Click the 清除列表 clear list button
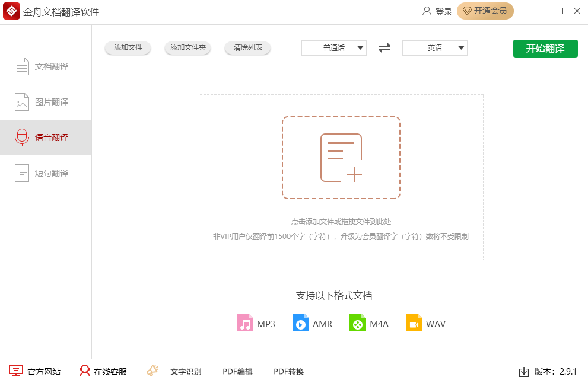The image size is (588, 380). (248, 48)
